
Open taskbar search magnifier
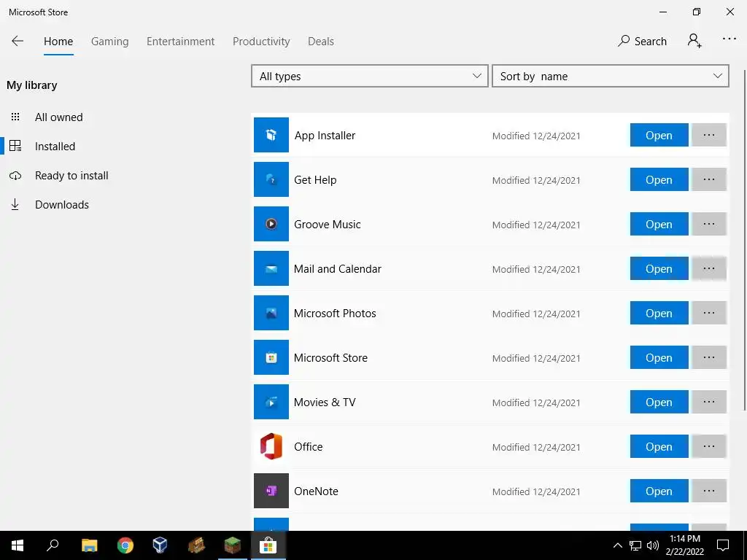tap(53, 545)
